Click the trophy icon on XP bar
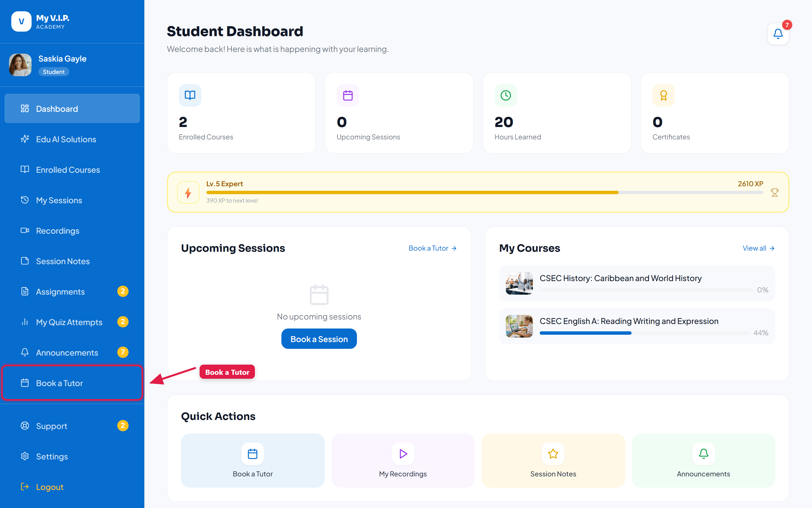Screen dimensions: 812x508 click(775, 192)
